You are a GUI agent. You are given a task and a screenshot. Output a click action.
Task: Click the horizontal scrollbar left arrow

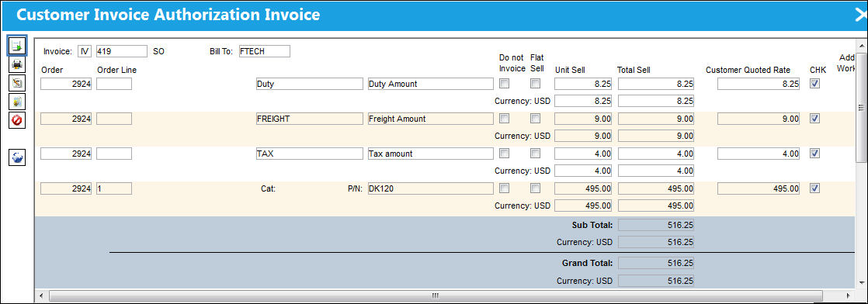tap(41, 295)
